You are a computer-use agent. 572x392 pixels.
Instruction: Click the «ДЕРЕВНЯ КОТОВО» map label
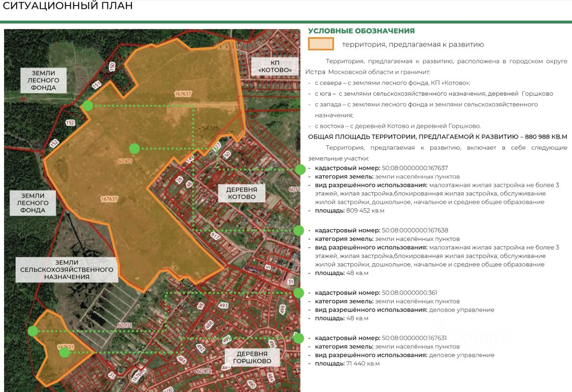(x=242, y=193)
